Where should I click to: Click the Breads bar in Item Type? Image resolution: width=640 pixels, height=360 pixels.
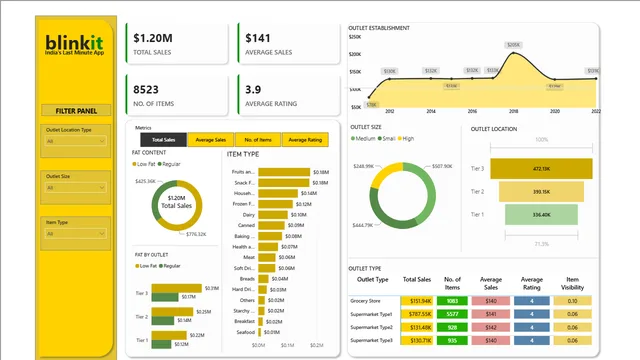pyautogui.click(x=263, y=279)
